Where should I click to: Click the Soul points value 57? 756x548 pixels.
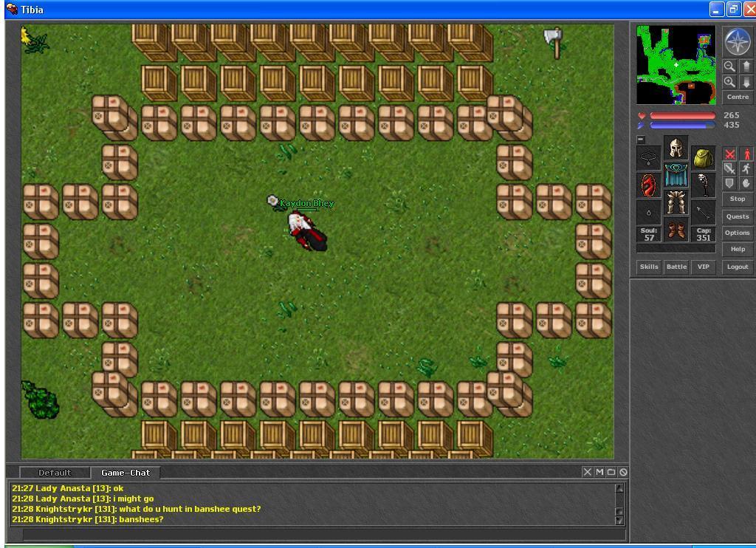point(649,237)
